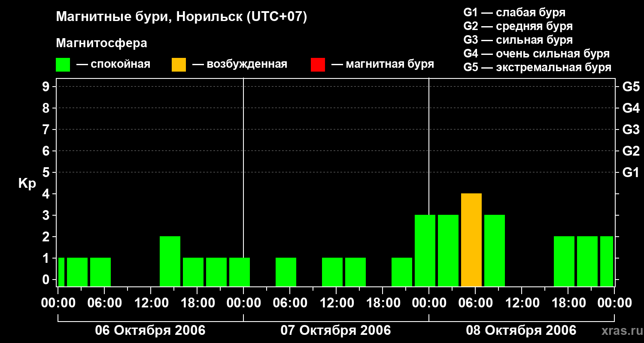Click the G3 storm level axis label
The width and height of the screenshot is (644, 343).
631,129
